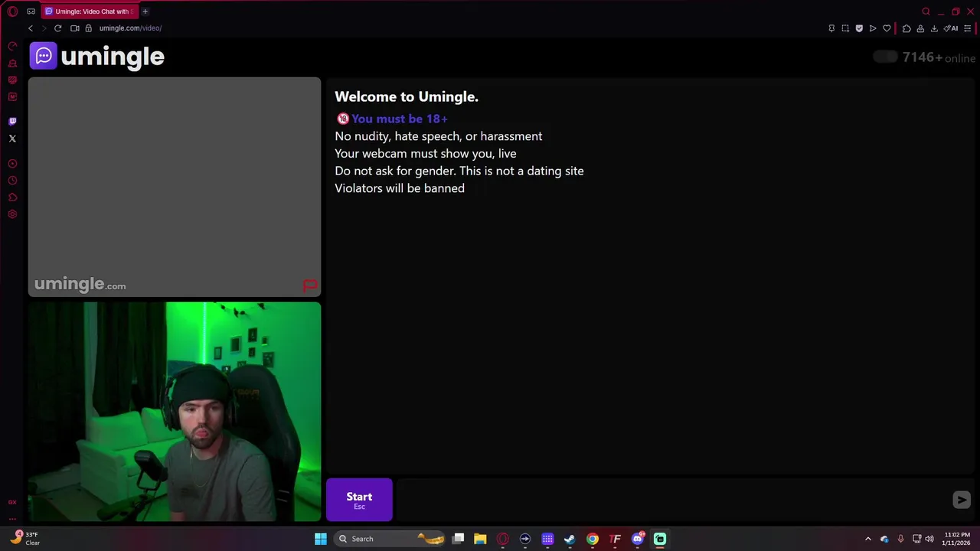Open Twitch in the sidebar
Image resolution: width=980 pixels, height=551 pixels.
(x=12, y=122)
